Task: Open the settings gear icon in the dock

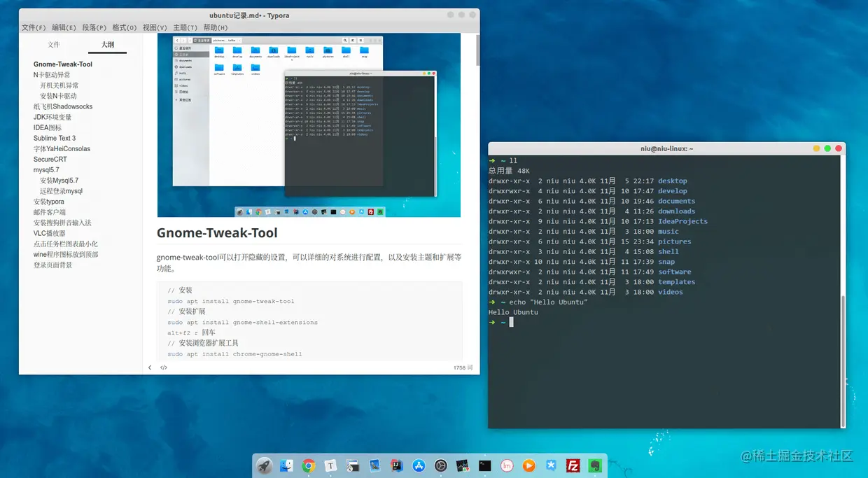Action: click(440, 465)
